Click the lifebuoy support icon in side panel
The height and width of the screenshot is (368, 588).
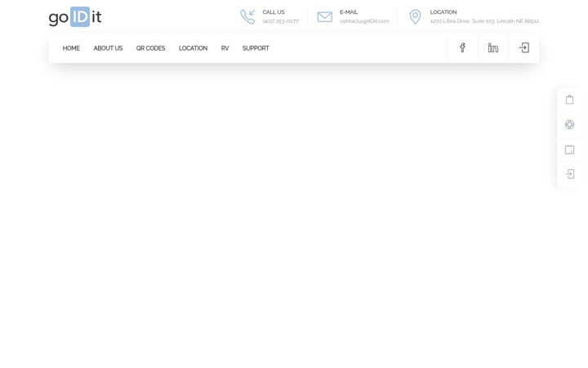click(570, 124)
